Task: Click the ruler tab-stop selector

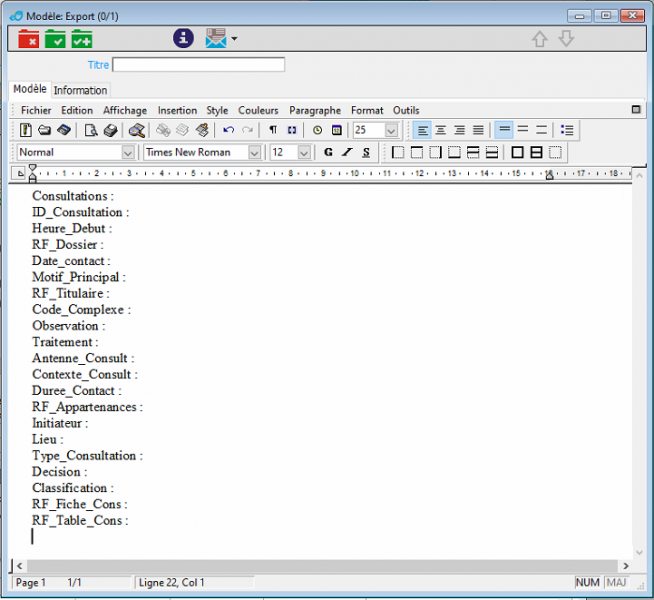Action: coord(20,173)
